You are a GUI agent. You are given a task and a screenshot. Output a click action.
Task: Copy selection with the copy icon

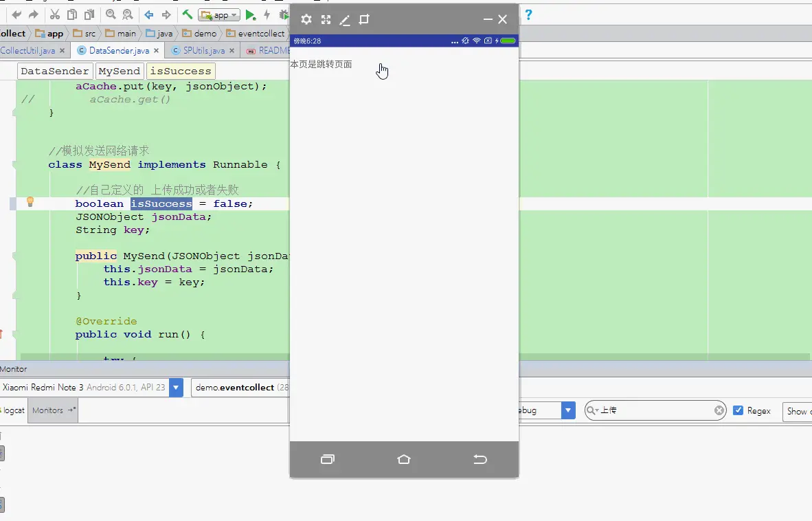point(73,15)
